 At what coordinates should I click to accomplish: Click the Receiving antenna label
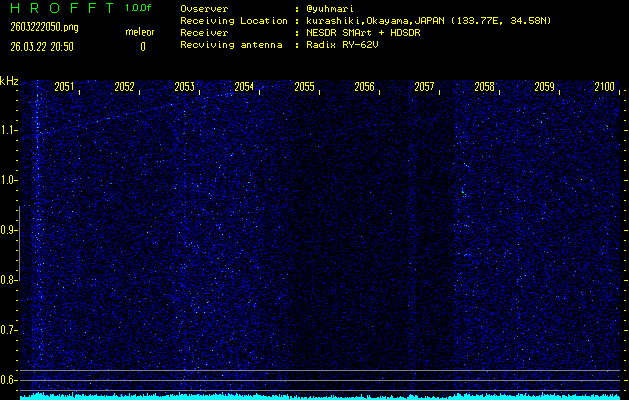coord(231,45)
